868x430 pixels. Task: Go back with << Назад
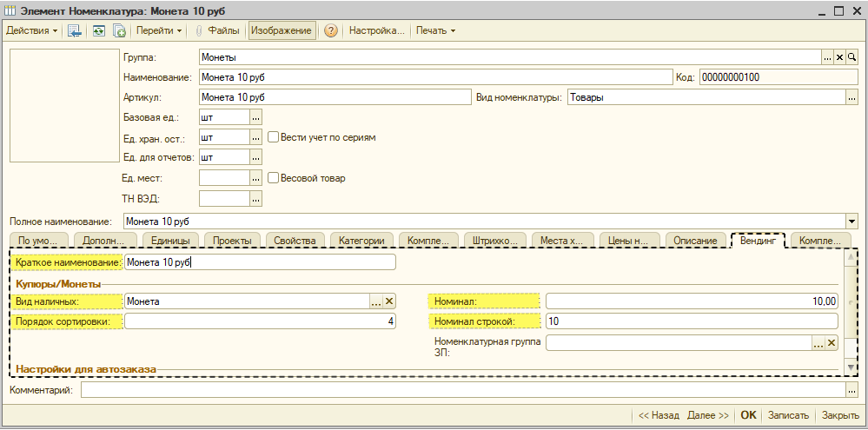(659, 415)
